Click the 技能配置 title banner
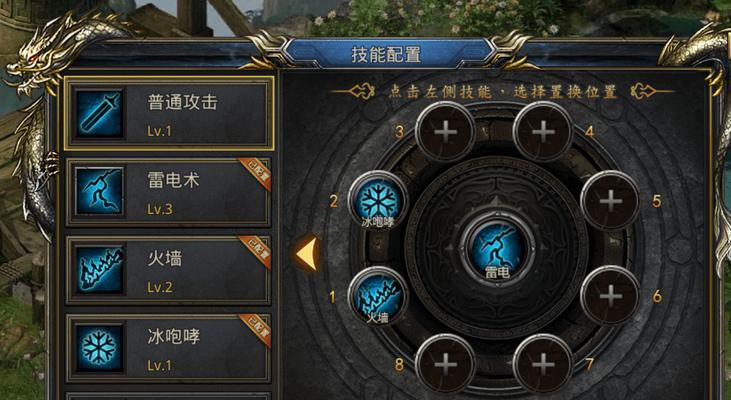 click(x=386, y=54)
